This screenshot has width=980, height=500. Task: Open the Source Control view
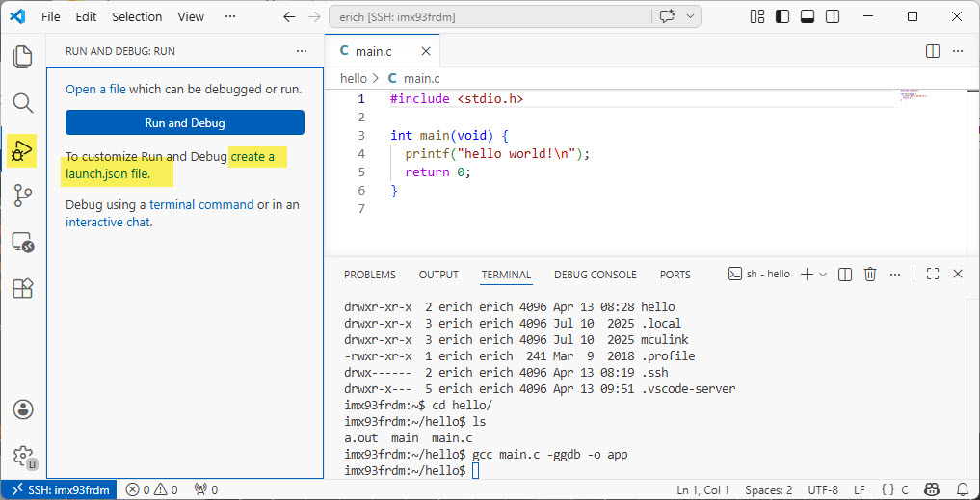point(22,196)
